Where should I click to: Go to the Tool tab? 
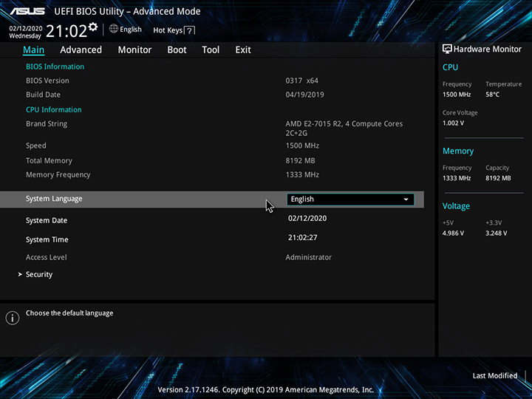pos(211,50)
